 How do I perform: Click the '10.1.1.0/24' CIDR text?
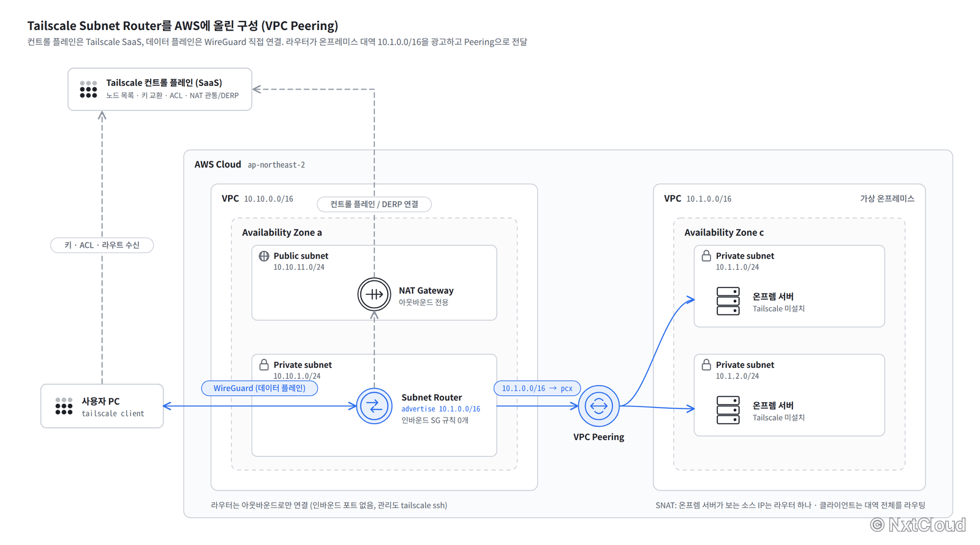point(737,267)
